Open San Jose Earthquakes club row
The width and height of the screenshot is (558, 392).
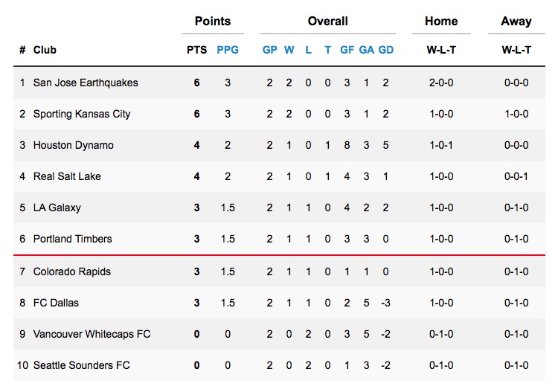tap(86, 83)
